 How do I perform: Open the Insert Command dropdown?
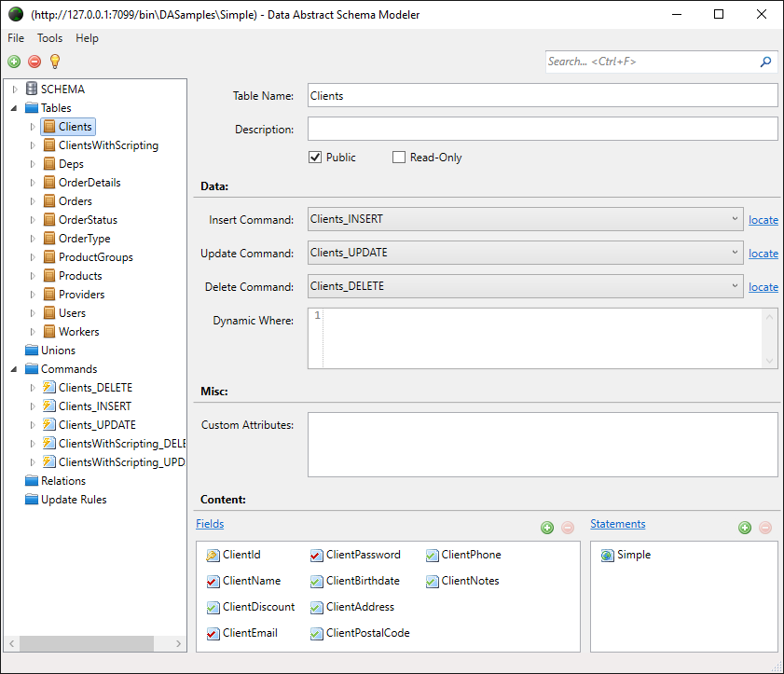(x=735, y=220)
